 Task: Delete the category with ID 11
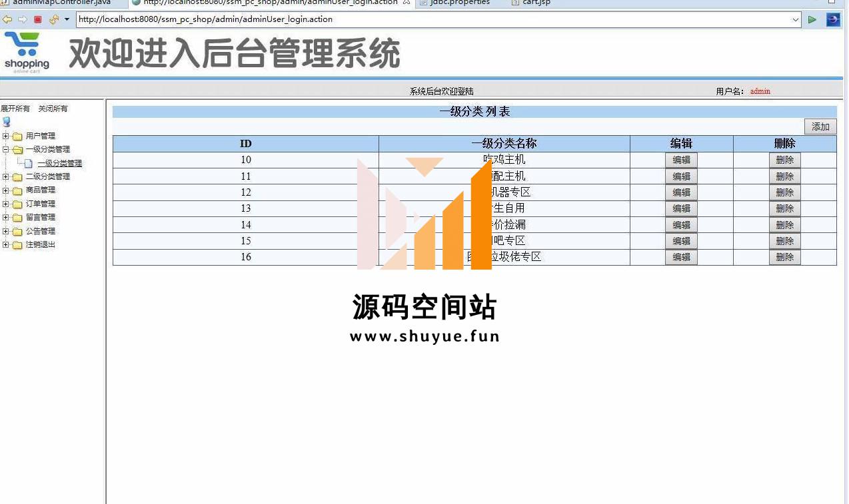click(x=785, y=176)
